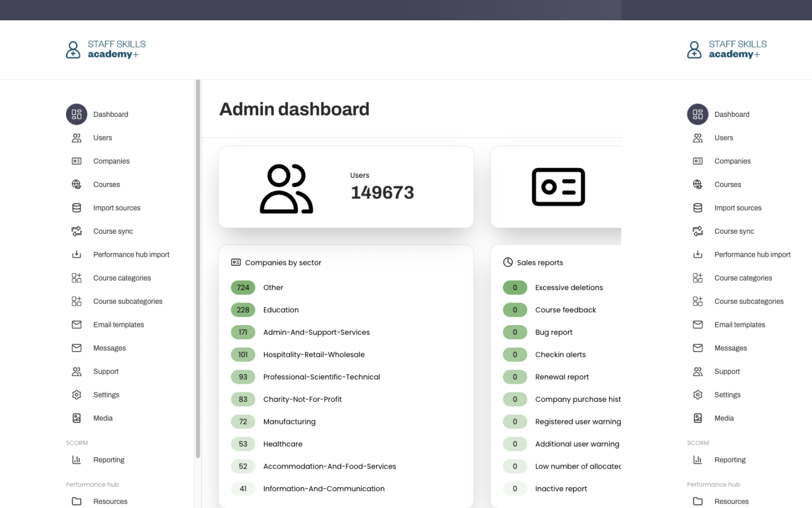Open the Excessive deletions report
Screen dimensions: 812x508
pos(569,287)
